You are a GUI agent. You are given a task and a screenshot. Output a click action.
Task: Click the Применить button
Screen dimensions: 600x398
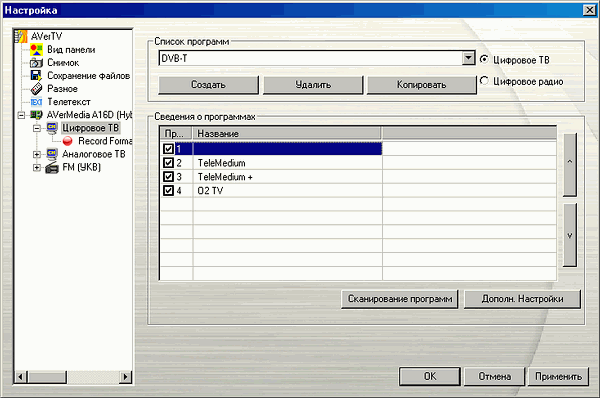click(558, 377)
